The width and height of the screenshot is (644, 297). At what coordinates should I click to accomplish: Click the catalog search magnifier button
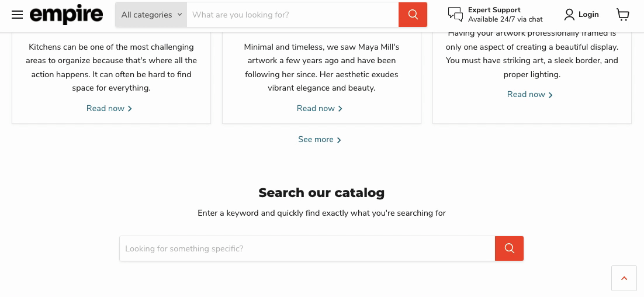[509, 248]
